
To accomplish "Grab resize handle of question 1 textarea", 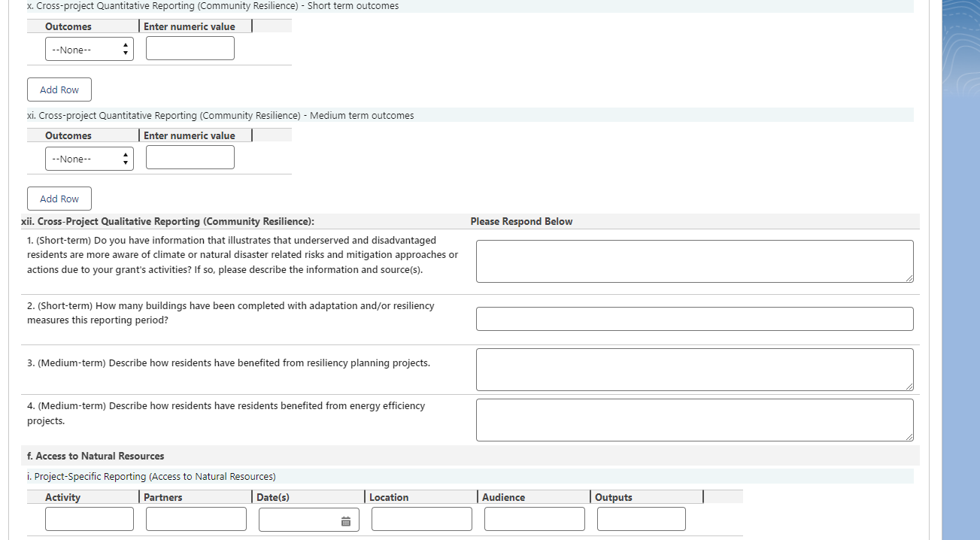I will coord(909,278).
